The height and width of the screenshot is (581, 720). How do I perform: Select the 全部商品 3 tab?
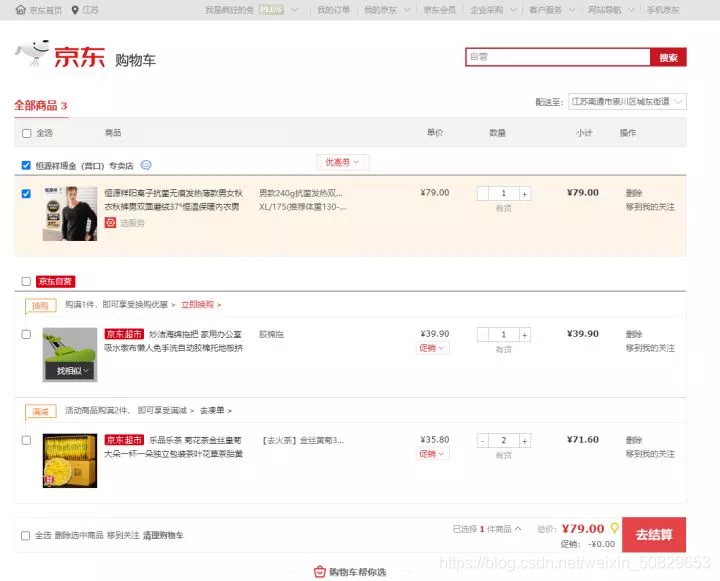(x=41, y=106)
